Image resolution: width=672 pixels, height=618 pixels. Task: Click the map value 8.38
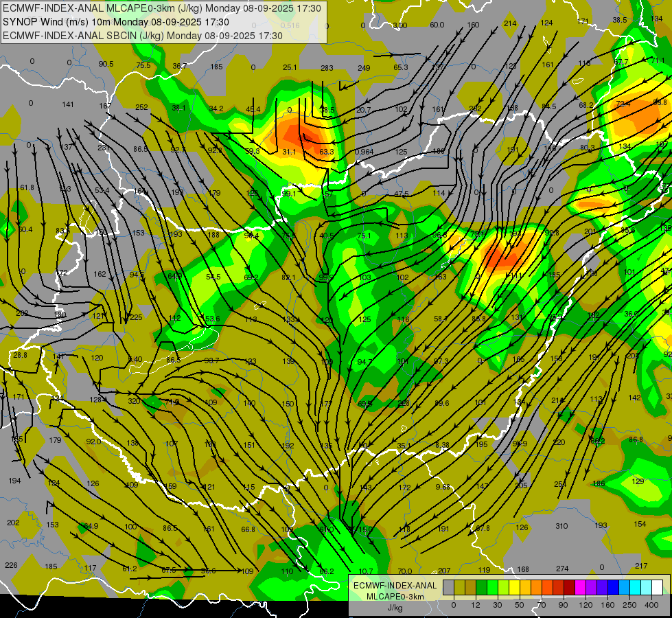pyautogui.click(x=442, y=445)
